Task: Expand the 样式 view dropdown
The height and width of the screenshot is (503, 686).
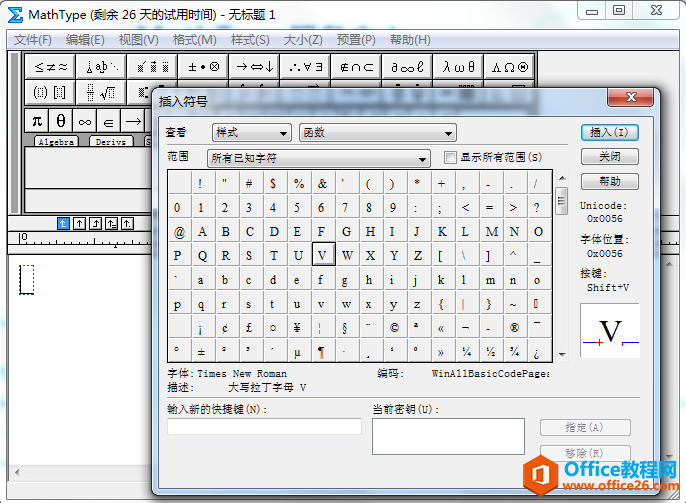Action: point(251,133)
